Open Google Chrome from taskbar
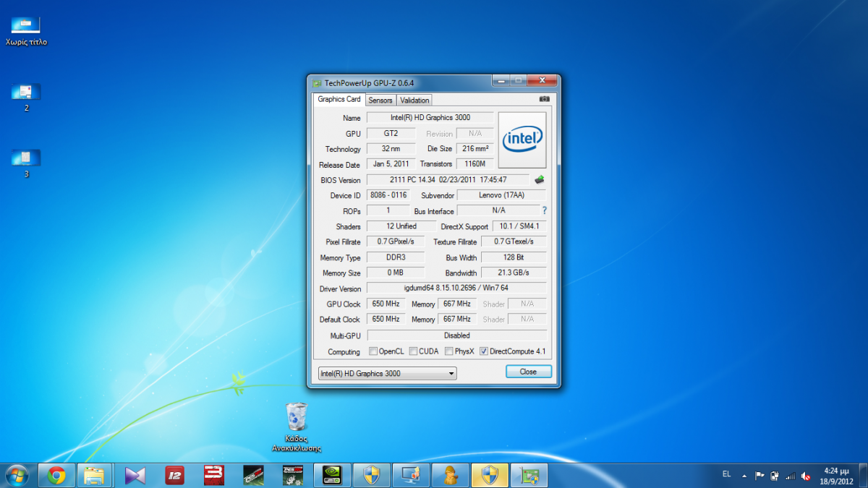This screenshot has height=488, width=868. click(56, 475)
